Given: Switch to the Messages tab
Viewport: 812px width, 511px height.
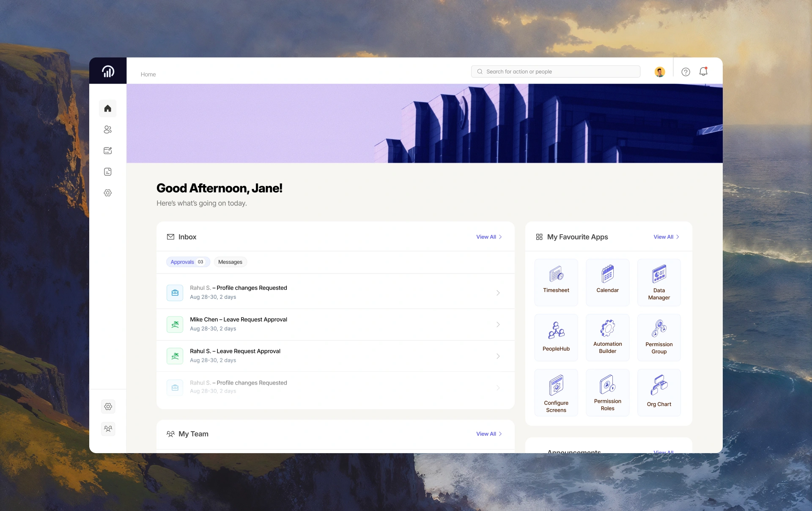Looking at the screenshot, I should (x=230, y=262).
